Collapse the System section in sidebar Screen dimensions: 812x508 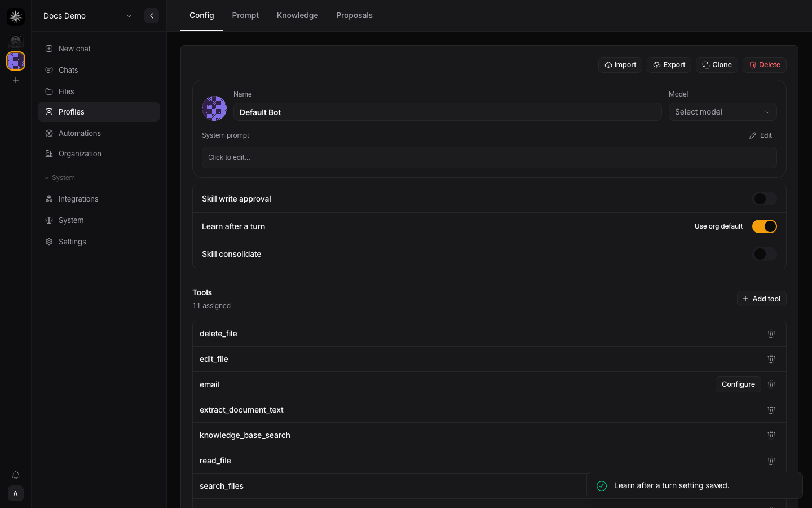60,178
